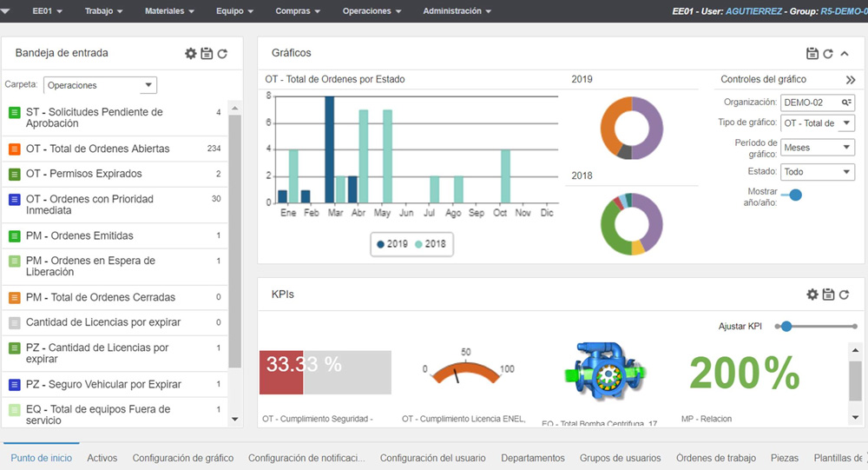Click the 2019 donut chart

pos(632,128)
